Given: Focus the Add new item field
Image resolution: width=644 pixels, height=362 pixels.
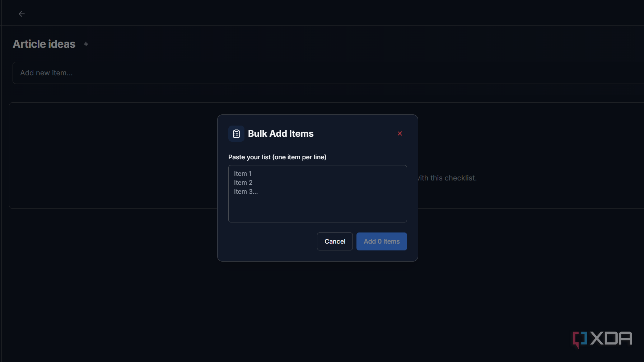Looking at the screenshot, I should click(328, 73).
